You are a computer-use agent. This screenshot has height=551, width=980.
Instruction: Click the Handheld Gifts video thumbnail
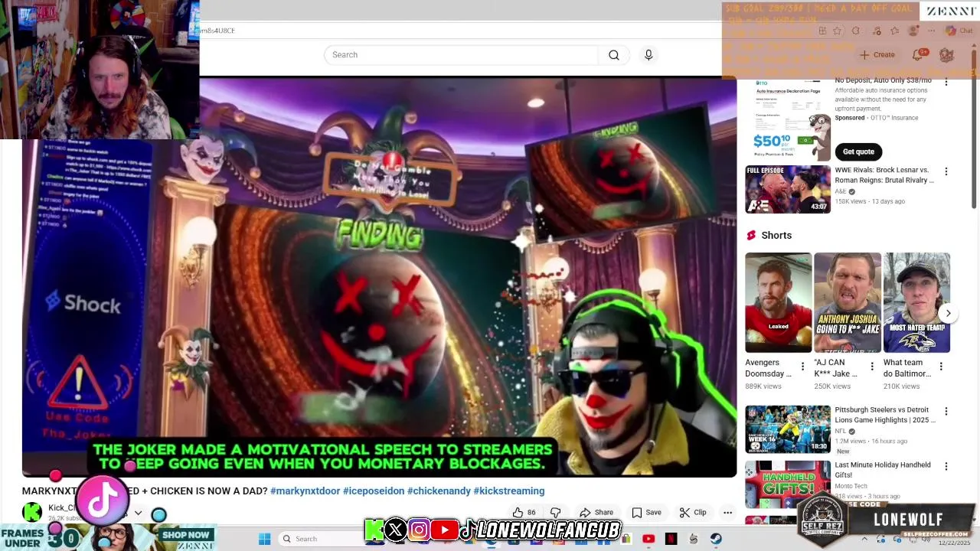(788, 484)
